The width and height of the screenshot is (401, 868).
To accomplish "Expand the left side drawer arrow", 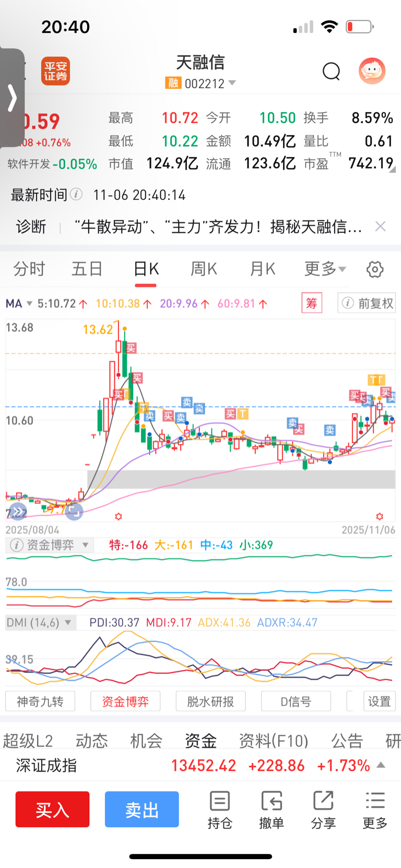I will click(x=12, y=98).
